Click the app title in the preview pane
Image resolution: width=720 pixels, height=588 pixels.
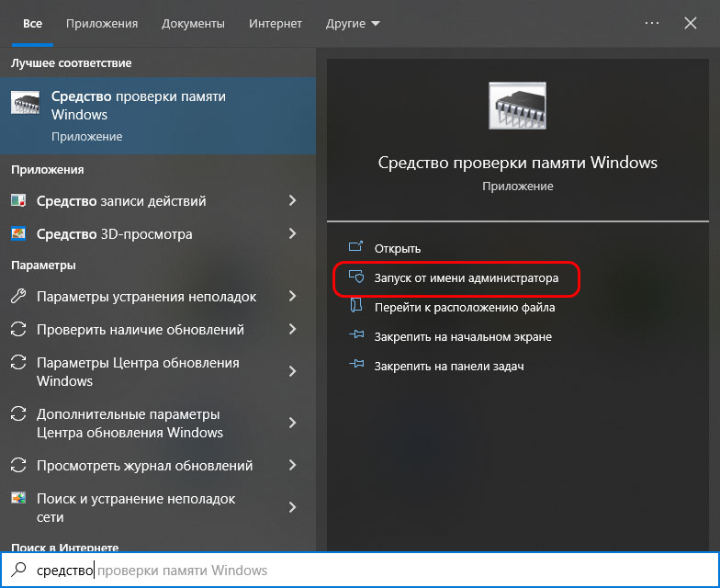pos(518,162)
